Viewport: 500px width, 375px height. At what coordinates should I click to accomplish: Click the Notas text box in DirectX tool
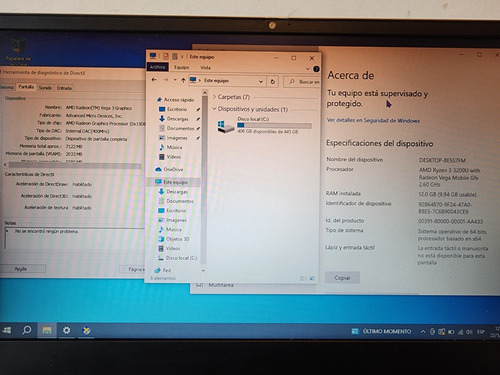[75, 239]
